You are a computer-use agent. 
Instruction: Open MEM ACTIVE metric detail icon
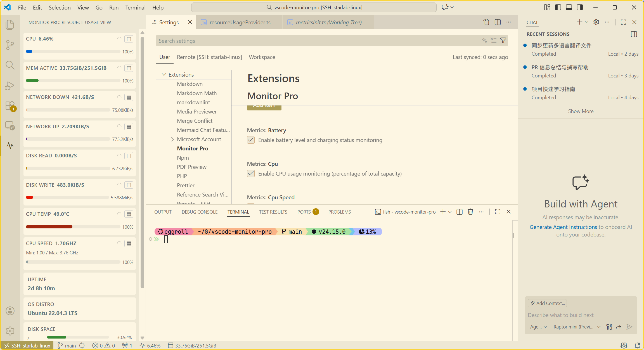point(129,68)
